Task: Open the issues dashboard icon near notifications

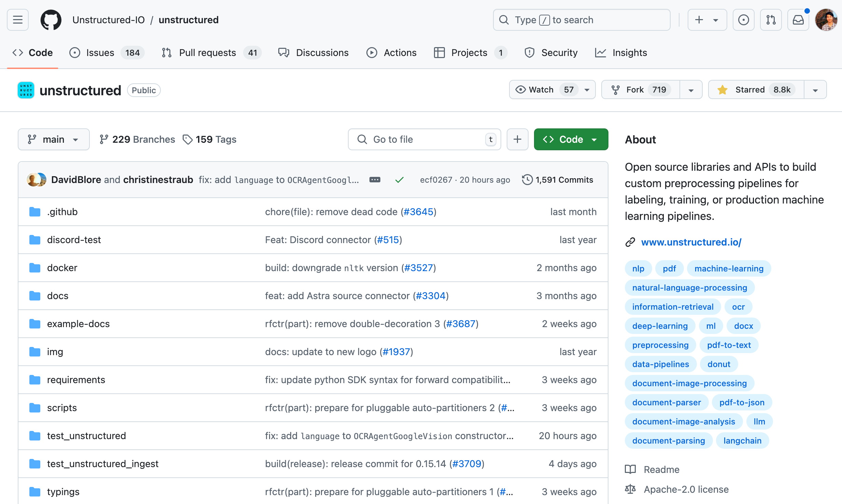Action: (744, 20)
